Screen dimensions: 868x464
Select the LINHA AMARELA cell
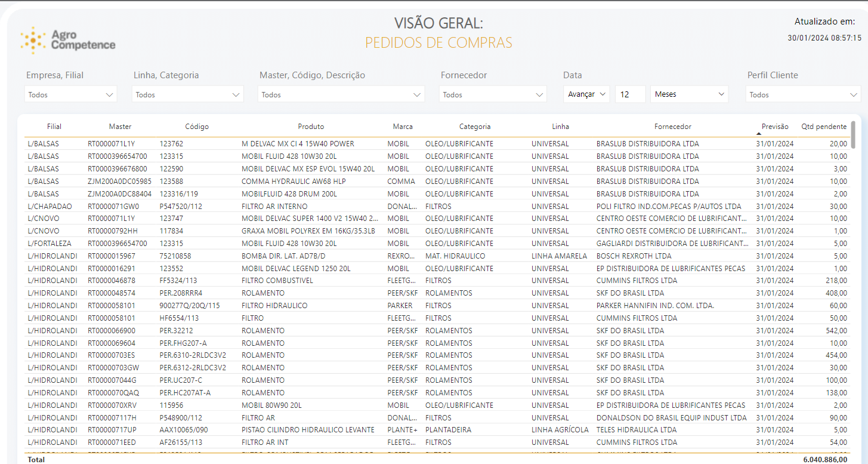tap(559, 256)
